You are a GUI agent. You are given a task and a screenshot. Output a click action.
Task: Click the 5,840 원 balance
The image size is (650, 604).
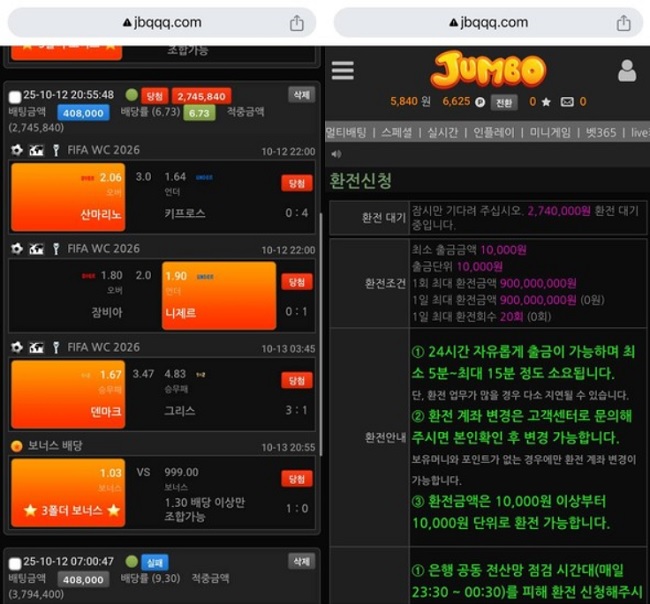click(x=410, y=102)
